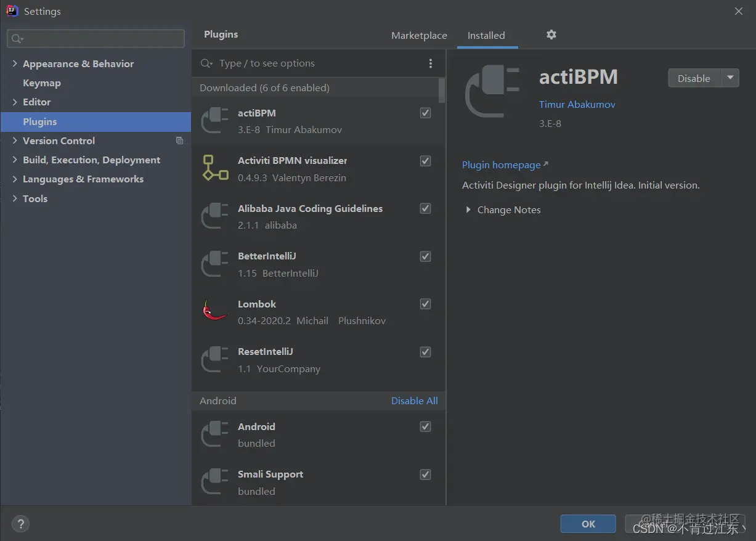Click the magnifier icon in plugin search

[206, 63]
